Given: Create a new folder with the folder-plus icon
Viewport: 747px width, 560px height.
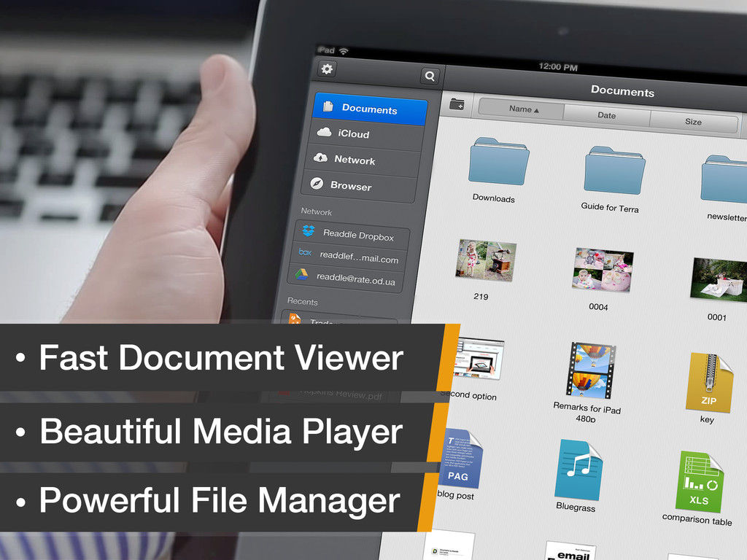Looking at the screenshot, I should [457, 104].
